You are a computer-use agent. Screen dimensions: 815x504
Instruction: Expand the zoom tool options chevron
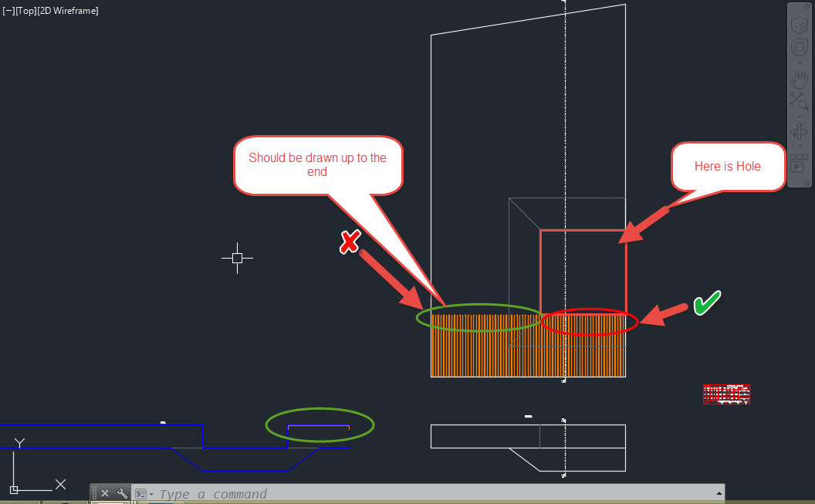pyautogui.click(x=798, y=117)
